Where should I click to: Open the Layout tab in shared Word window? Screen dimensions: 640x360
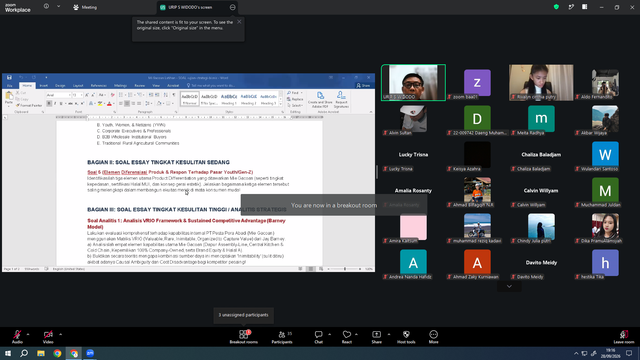pos(78,86)
